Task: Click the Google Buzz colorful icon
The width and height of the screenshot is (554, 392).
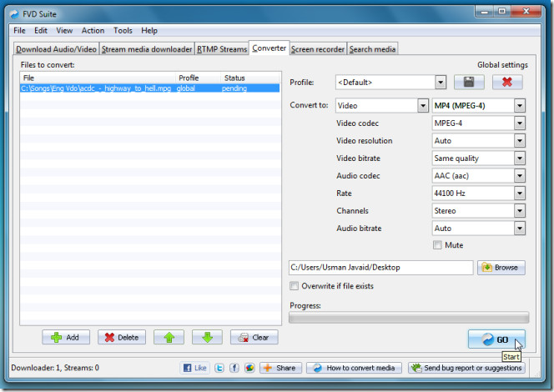Action: pos(249,368)
